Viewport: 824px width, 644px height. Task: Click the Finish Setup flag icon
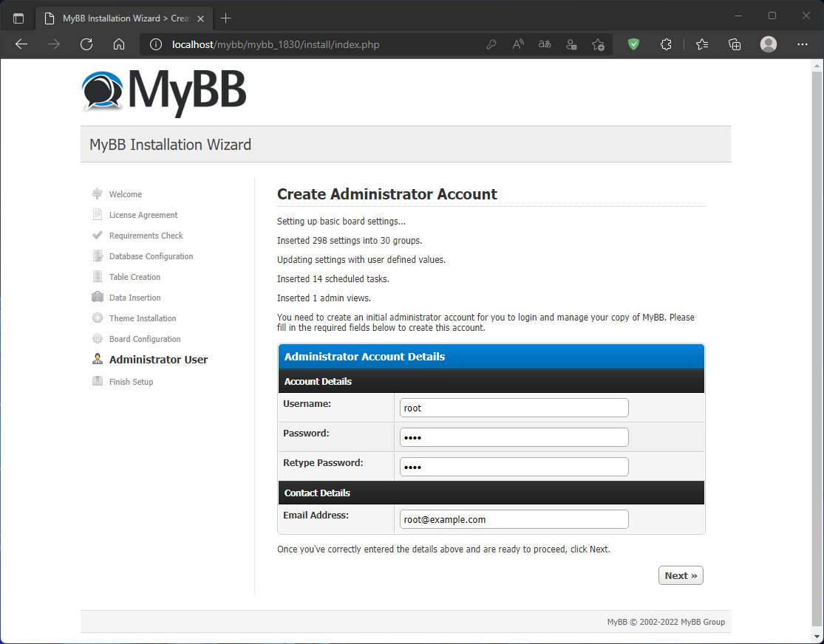[x=98, y=381]
